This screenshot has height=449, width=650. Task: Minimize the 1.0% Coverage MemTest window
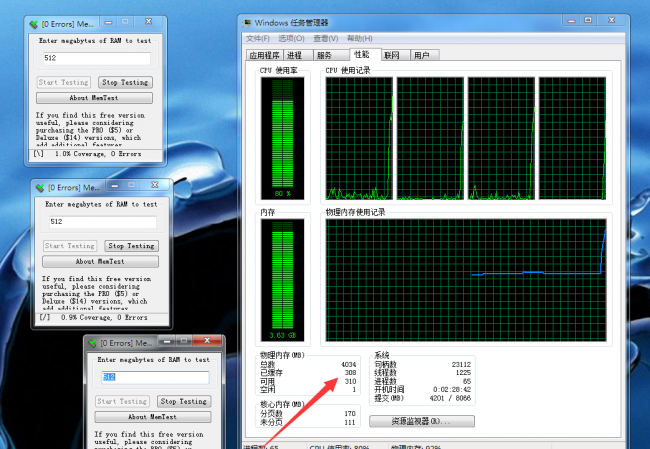(108, 22)
